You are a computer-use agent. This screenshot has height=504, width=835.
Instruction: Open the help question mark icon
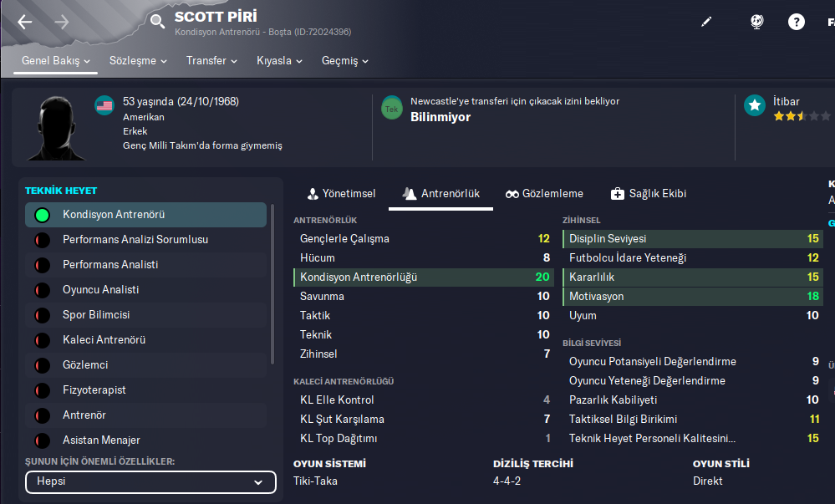tap(797, 22)
